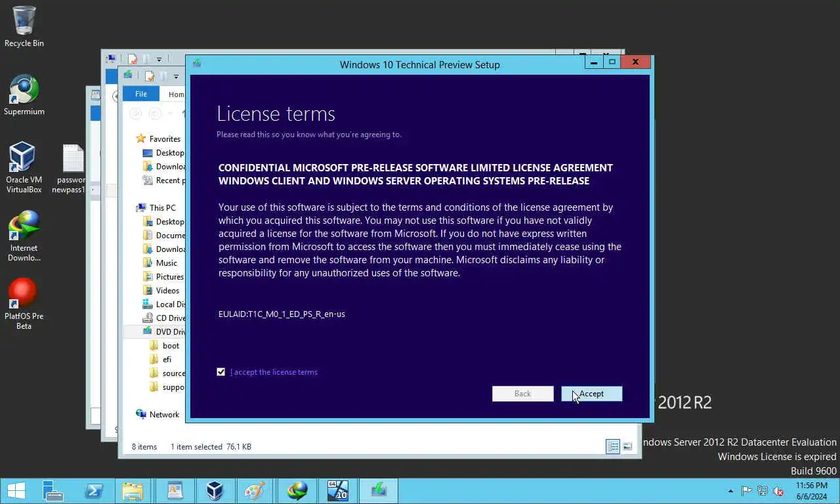840x504 pixels.
Task: Click the Windows Setup taskbar icon
Action: (x=378, y=491)
